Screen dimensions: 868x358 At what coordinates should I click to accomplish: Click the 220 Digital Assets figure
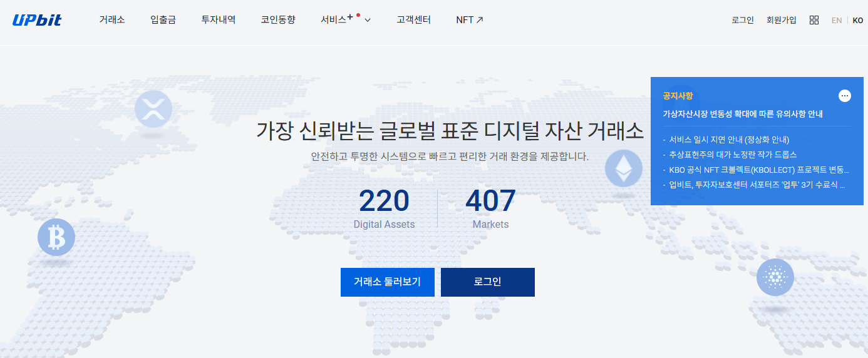(384, 208)
